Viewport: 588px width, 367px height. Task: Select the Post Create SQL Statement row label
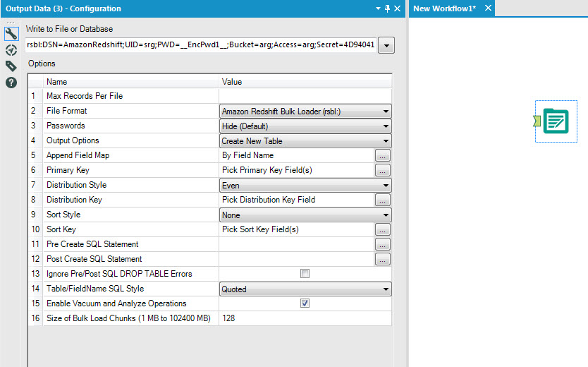click(x=94, y=259)
